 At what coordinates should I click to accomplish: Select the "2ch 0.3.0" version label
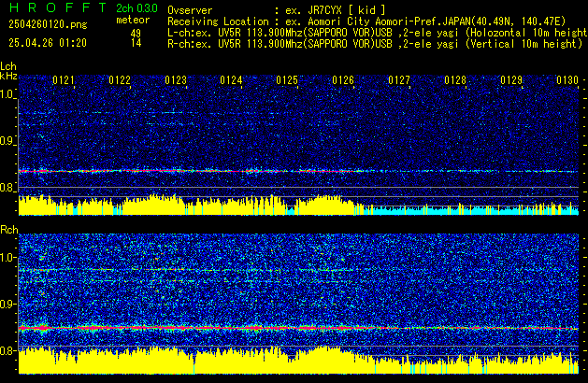[x=136, y=8]
